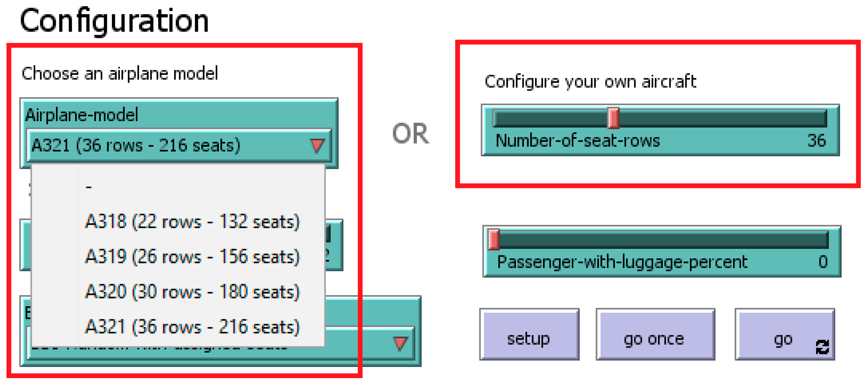The width and height of the screenshot is (868, 385).
Task: Select A321 option in the open list
Action: 192,327
